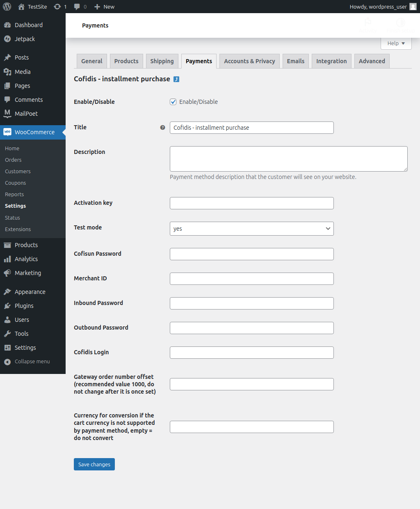
Task: Click the WordPress logo in the admin bar
Action: point(7,7)
